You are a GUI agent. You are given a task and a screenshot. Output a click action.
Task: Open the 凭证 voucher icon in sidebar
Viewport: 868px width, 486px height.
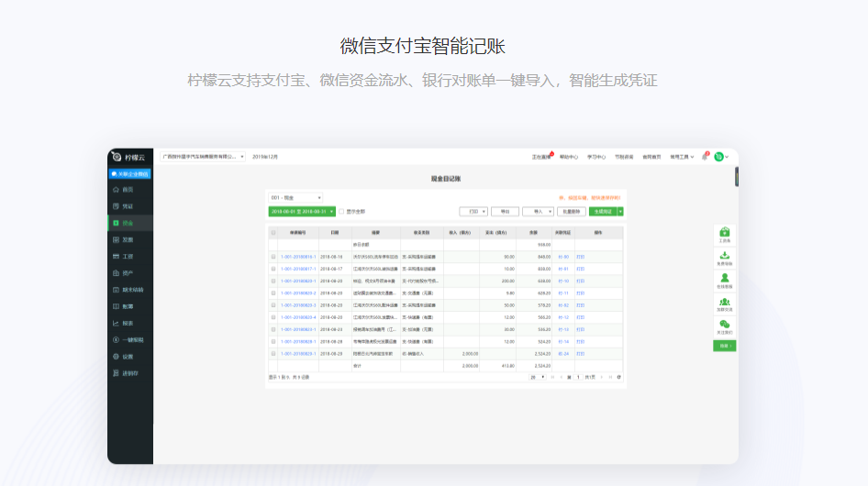[116, 206]
